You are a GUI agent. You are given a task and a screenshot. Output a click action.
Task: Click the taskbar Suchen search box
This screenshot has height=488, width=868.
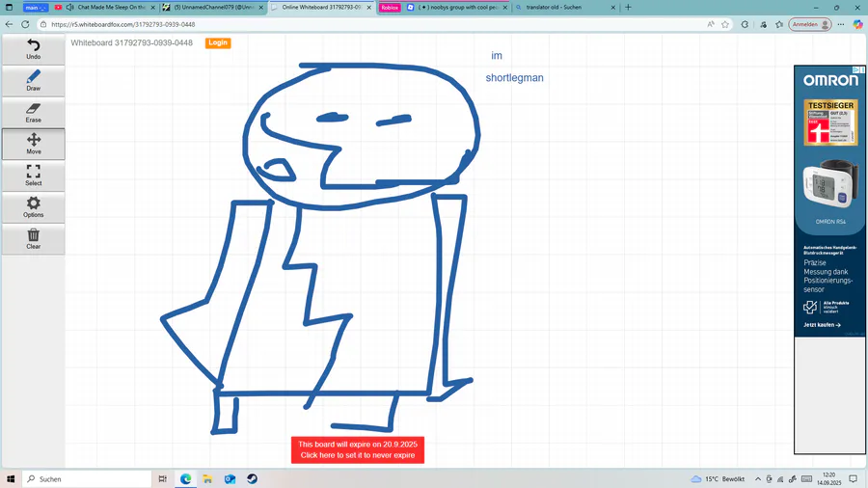[87, 478]
